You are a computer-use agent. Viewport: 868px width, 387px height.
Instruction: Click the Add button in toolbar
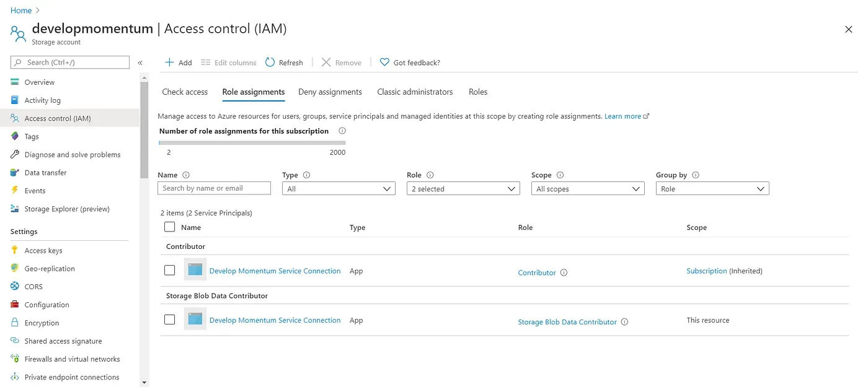point(179,63)
